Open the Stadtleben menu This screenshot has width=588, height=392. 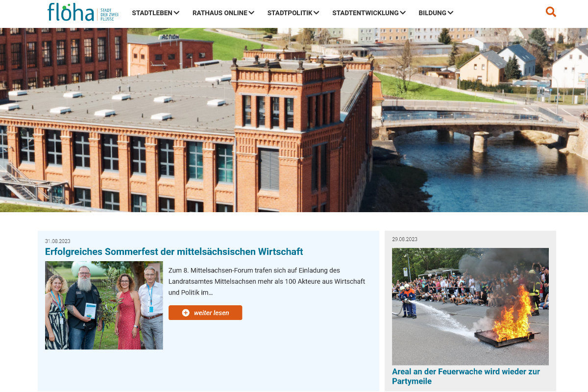coord(155,13)
